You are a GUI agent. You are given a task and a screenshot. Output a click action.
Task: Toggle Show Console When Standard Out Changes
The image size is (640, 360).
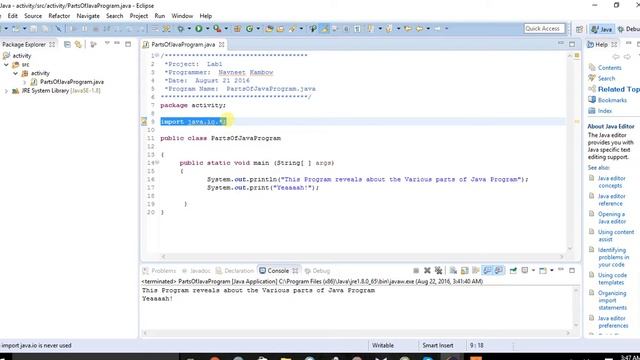pos(487,270)
